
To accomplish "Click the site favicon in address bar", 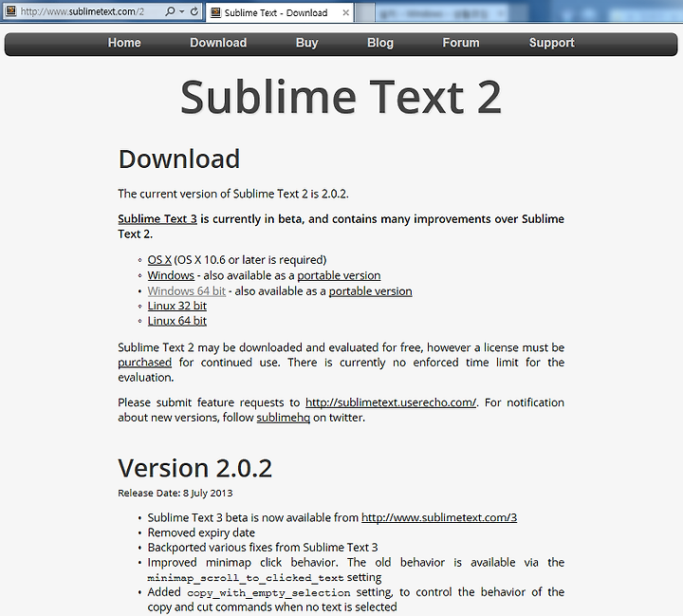I will click(10, 11).
